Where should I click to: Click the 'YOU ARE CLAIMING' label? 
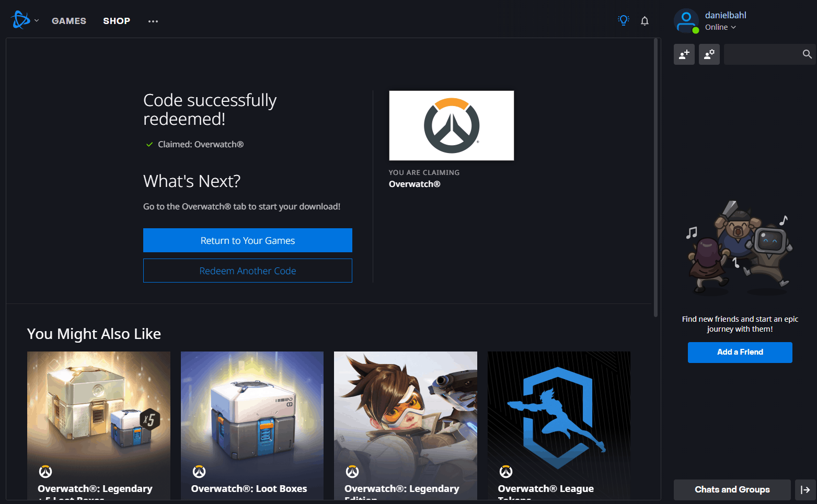click(424, 172)
